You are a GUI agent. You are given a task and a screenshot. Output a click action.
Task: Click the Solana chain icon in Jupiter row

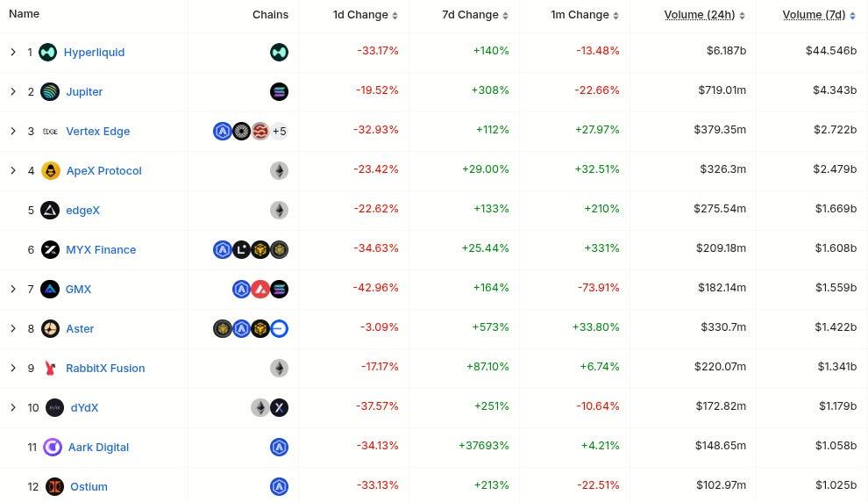[x=280, y=92]
